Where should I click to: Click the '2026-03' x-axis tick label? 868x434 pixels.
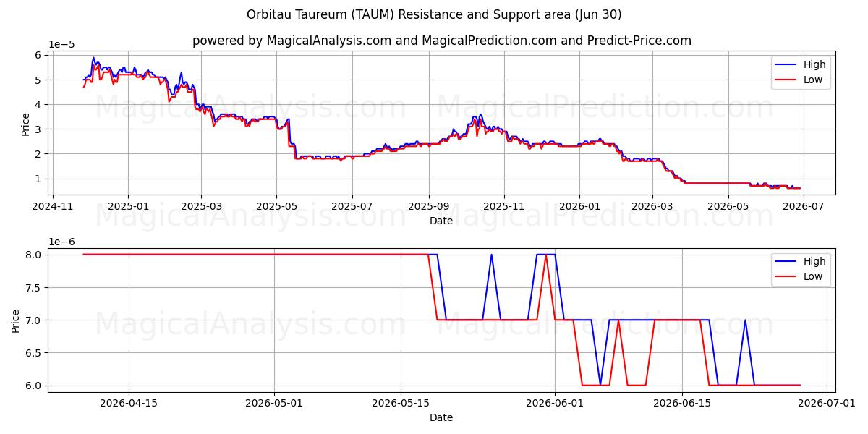652,207
